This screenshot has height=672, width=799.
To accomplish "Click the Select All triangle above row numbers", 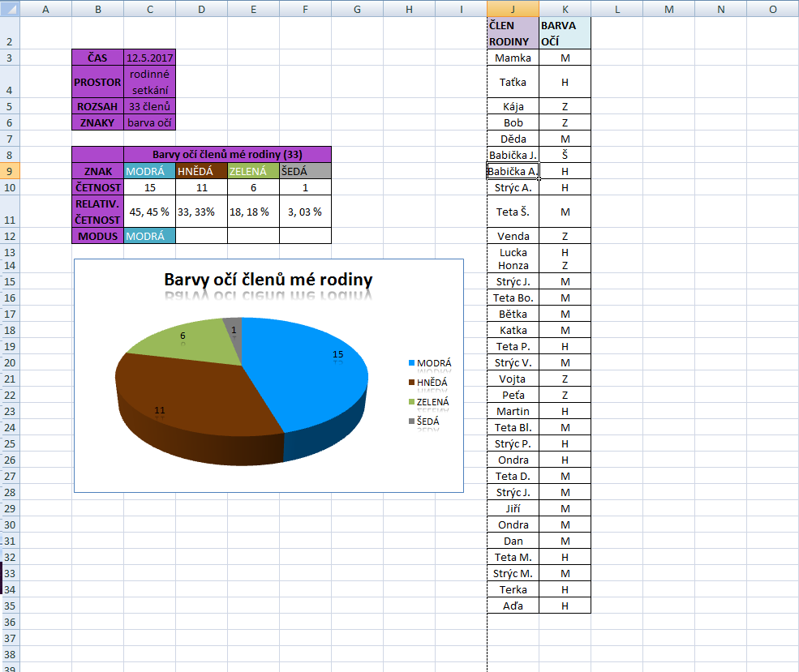I will coord(9,10).
